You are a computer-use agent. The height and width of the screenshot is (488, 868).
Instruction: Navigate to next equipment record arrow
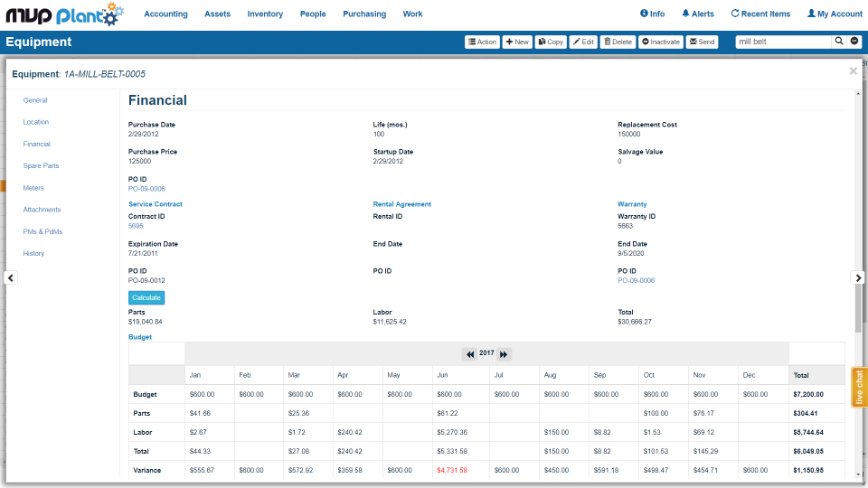858,278
